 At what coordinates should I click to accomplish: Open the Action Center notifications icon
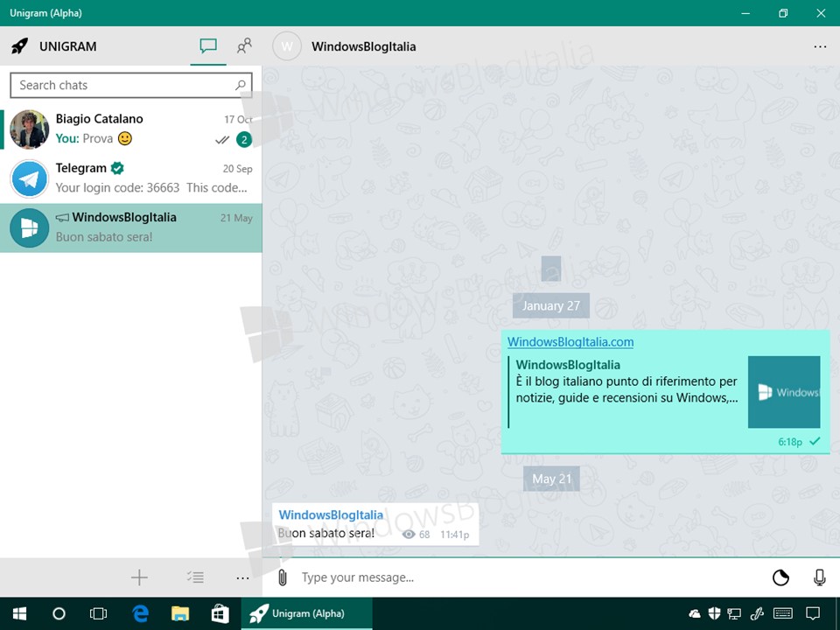[x=813, y=613]
